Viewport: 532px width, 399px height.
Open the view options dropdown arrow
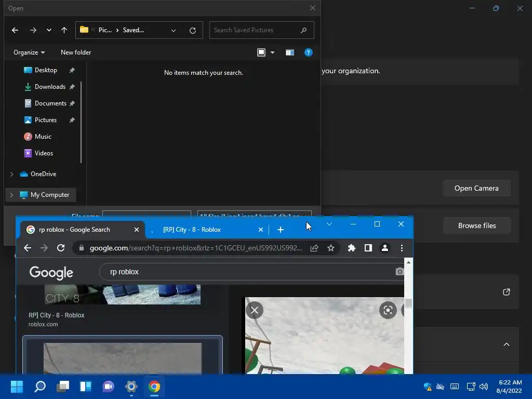[272, 52]
